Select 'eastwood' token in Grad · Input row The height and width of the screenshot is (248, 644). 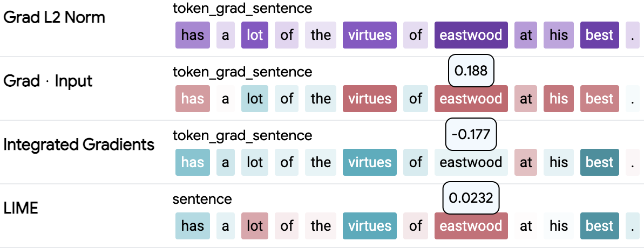pos(471,99)
